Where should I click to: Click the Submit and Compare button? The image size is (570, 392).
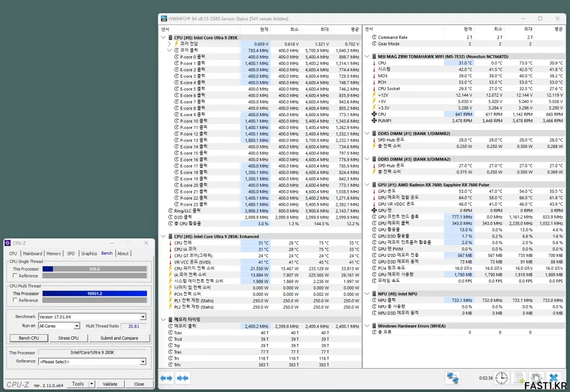(x=119, y=338)
